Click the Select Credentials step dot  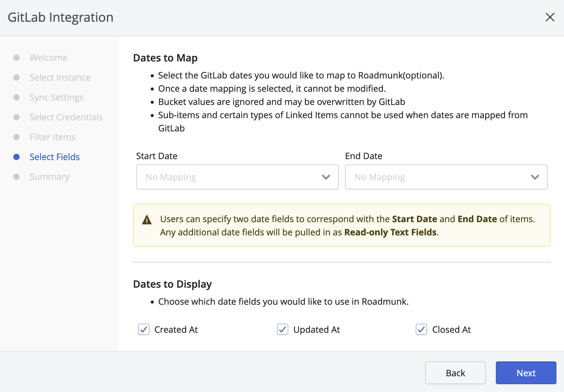tap(16, 117)
